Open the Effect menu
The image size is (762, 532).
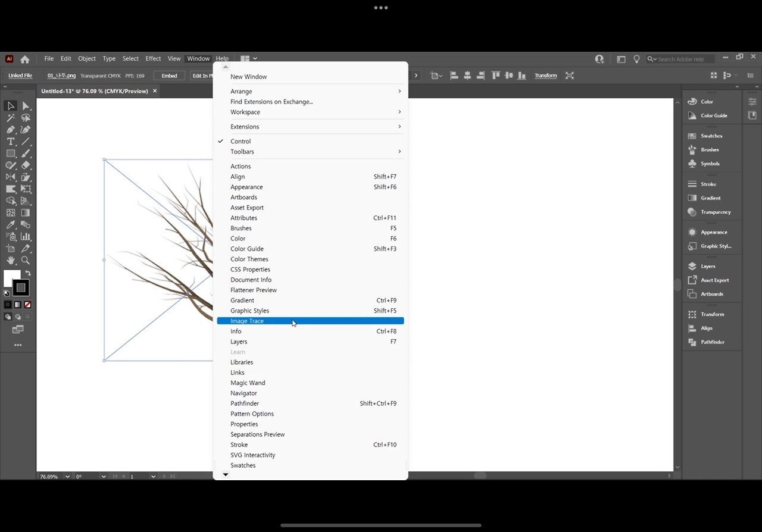(x=153, y=59)
